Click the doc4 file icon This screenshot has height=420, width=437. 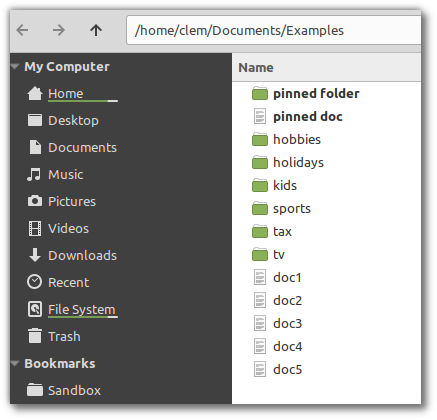pyautogui.click(x=260, y=346)
